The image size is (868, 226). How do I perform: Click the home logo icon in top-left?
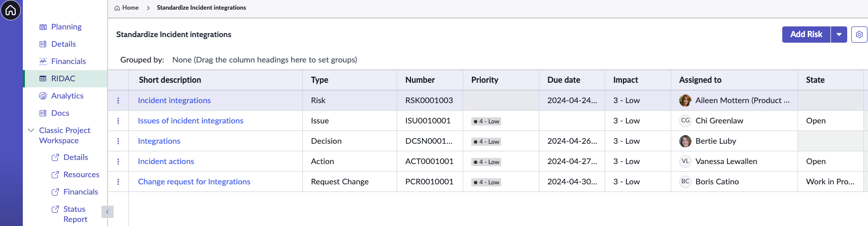11,10
